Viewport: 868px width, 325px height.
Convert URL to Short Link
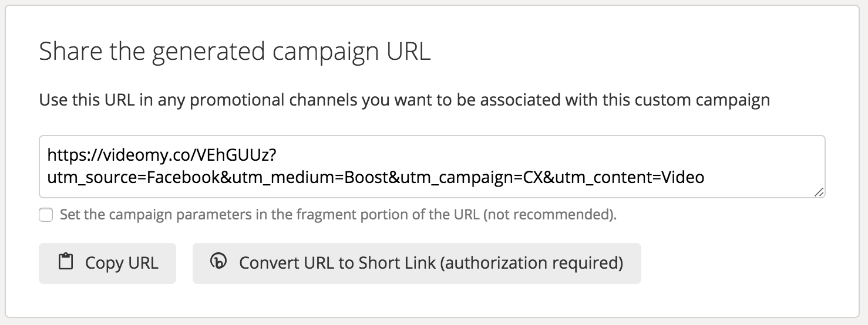point(417,263)
